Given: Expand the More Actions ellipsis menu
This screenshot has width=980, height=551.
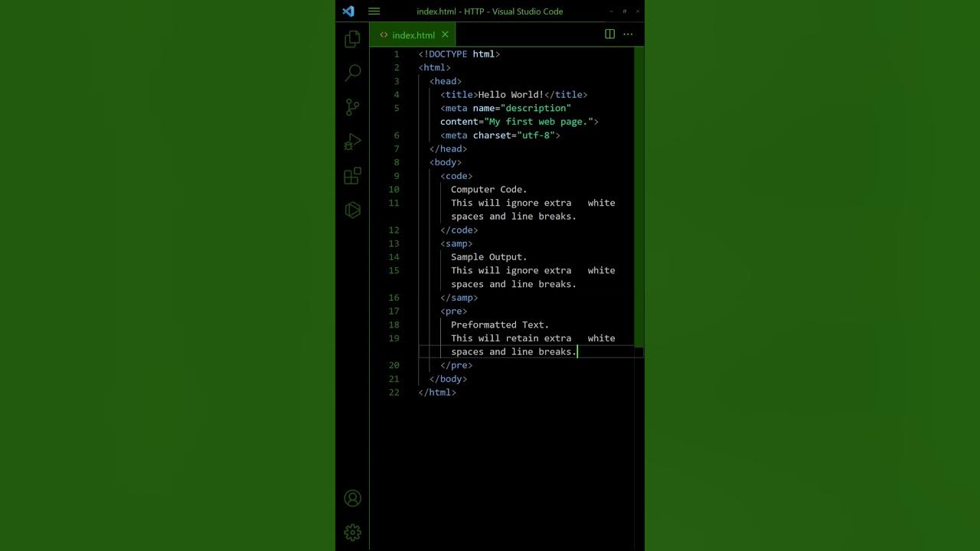Looking at the screenshot, I should click(x=628, y=34).
